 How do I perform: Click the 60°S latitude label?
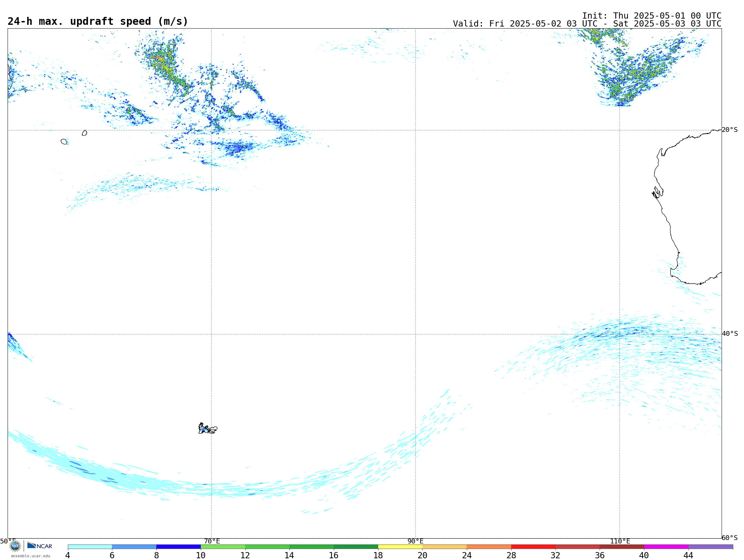(730, 538)
